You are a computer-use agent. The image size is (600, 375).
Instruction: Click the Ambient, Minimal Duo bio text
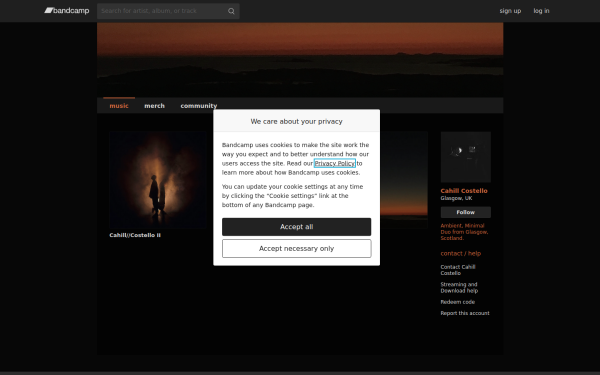[x=464, y=232]
